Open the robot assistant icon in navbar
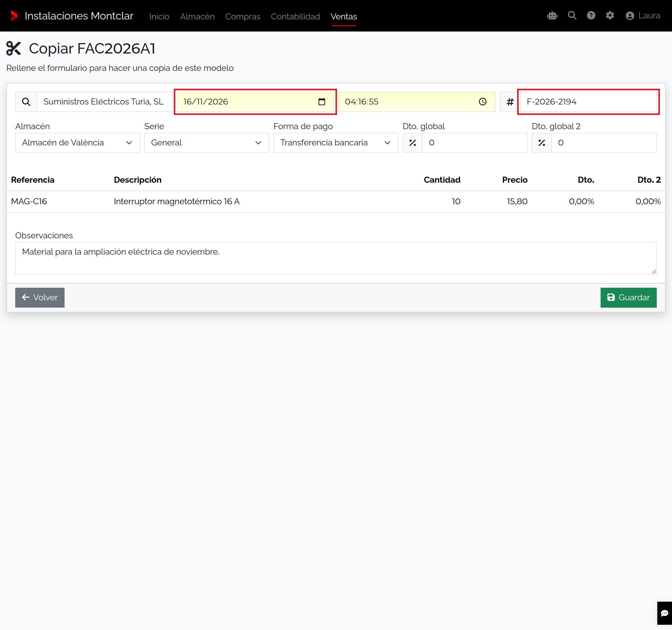 [552, 15]
